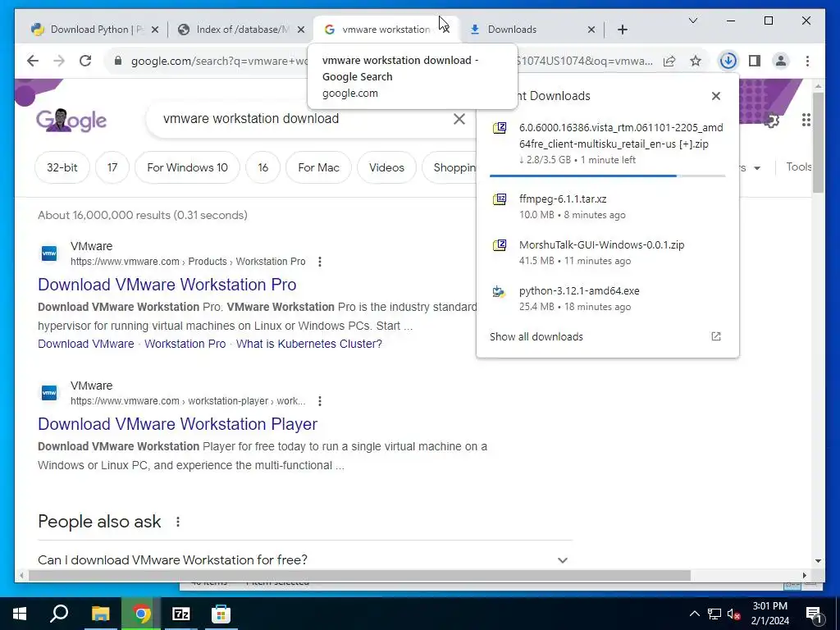Reload the current page
This screenshot has height=630, width=840.
point(85,61)
